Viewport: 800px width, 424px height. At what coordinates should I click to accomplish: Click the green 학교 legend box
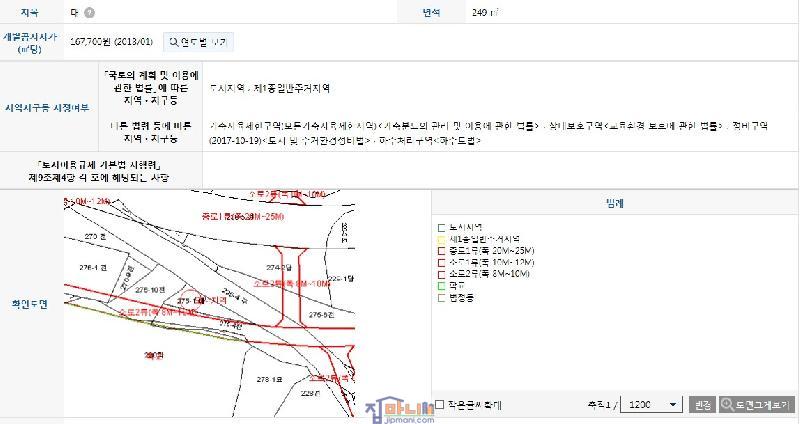pyautogui.click(x=440, y=285)
